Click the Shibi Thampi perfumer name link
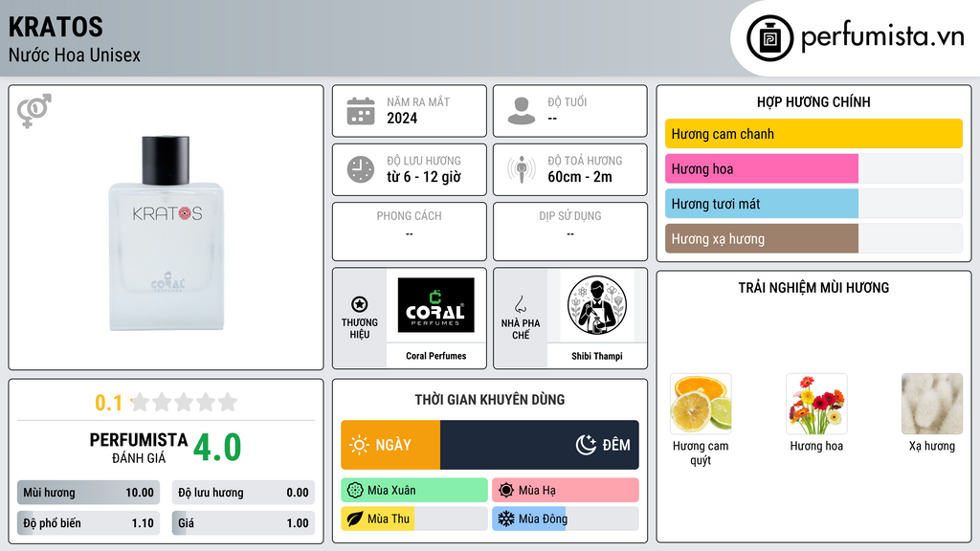This screenshot has height=551, width=980. (597, 356)
